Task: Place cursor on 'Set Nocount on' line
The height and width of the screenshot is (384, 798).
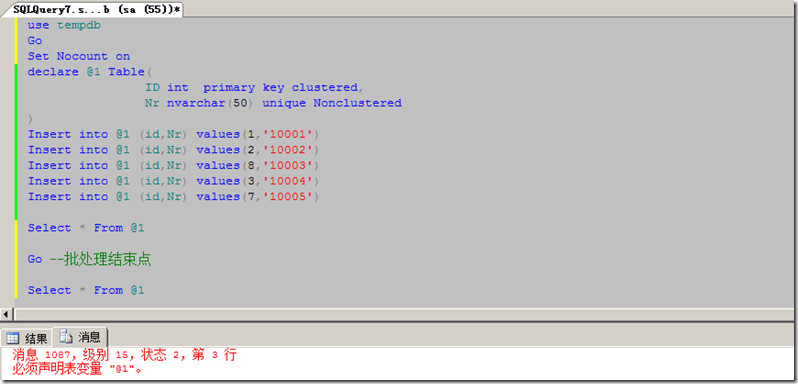Action: tap(79, 56)
